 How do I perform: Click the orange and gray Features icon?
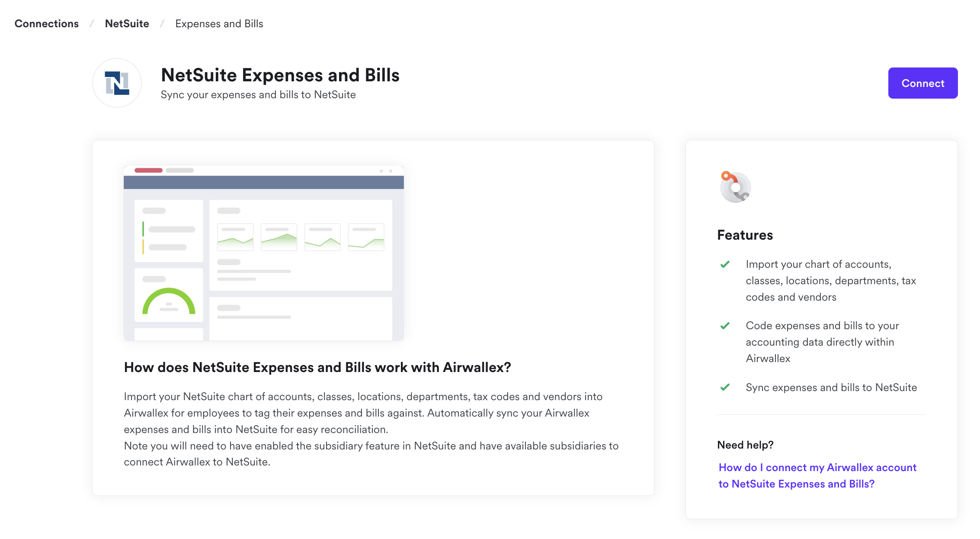click(735, 187)
